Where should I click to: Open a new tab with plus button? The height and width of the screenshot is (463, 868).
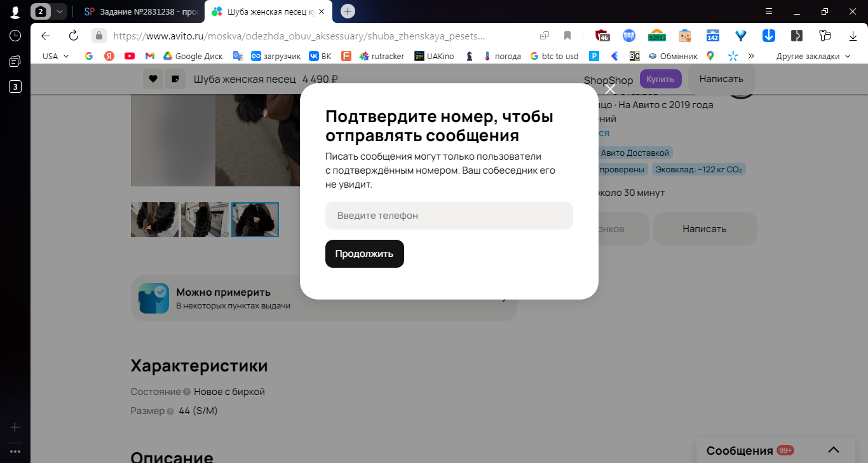click(x=348, y=11)
